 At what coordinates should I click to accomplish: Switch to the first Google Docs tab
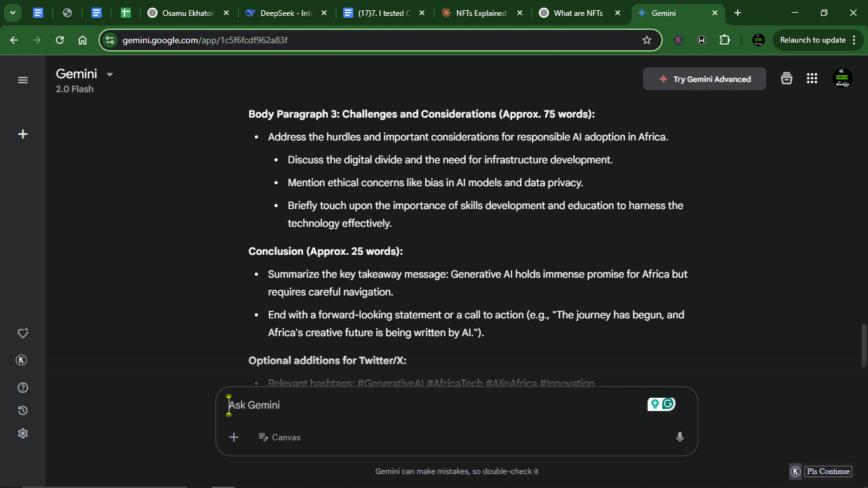point(38,13)
